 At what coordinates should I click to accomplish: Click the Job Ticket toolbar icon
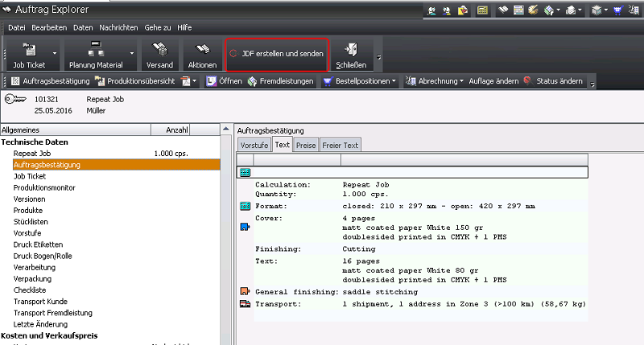click(x=29, y=50)
